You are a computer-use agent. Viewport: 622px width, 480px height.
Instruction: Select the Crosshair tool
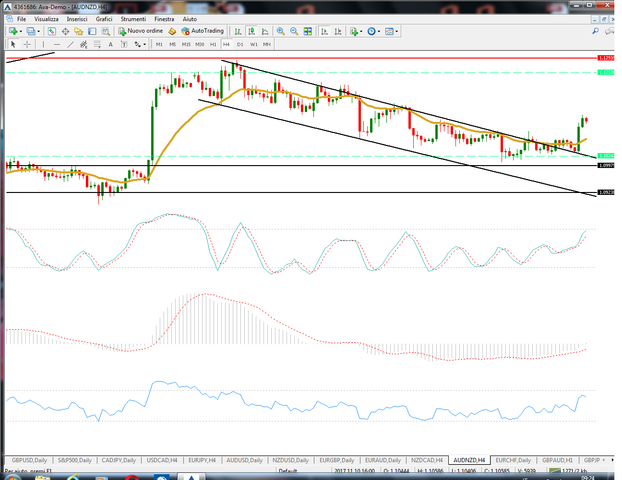coord(27,44)
